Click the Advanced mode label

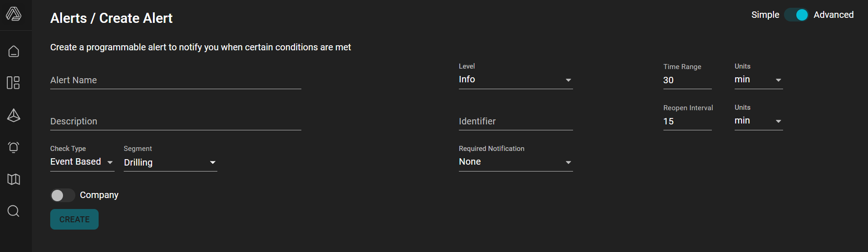click(833, 15)
